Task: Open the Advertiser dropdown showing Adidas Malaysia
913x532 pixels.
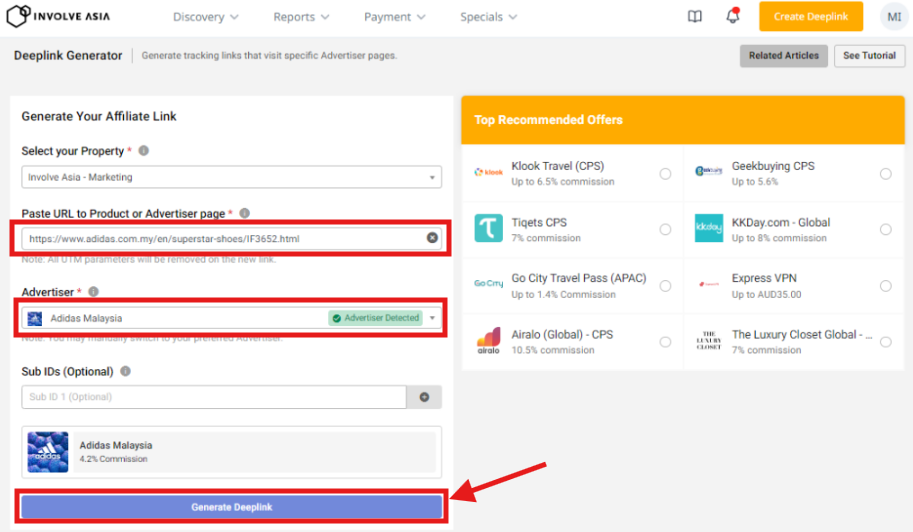Action: click(x=231, y=318)
